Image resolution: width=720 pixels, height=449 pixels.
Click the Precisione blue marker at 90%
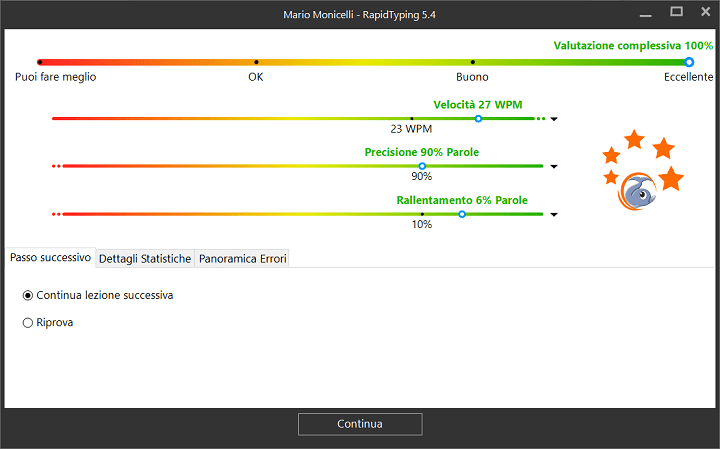pos(422,166)
